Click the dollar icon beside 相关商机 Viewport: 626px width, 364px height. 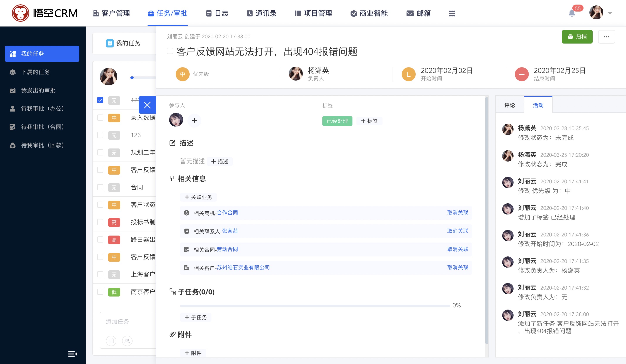pos(187,213)
